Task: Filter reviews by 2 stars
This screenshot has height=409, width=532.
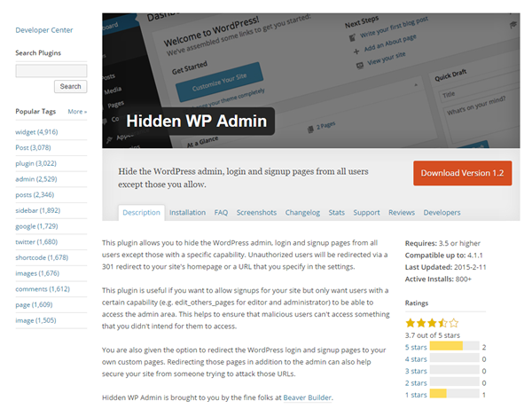Action: 416,383
